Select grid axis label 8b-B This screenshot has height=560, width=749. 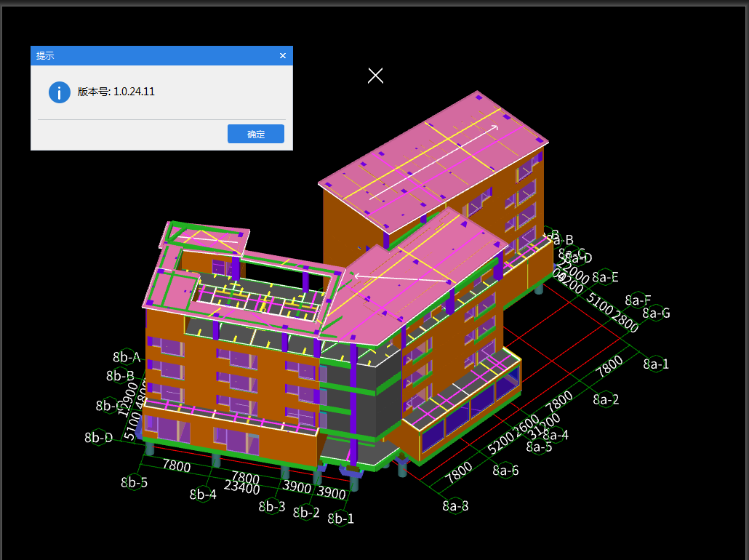(x=120, y=376)
